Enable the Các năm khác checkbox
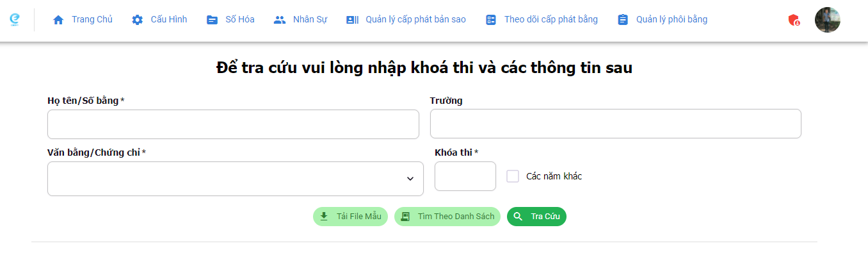868x280 pixels. [513, 176]
